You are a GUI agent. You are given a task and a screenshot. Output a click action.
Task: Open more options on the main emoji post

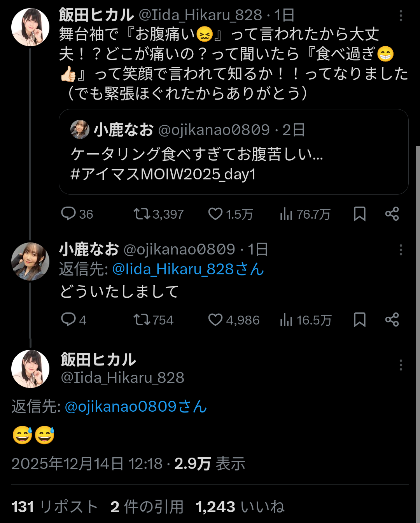(401, 365)
